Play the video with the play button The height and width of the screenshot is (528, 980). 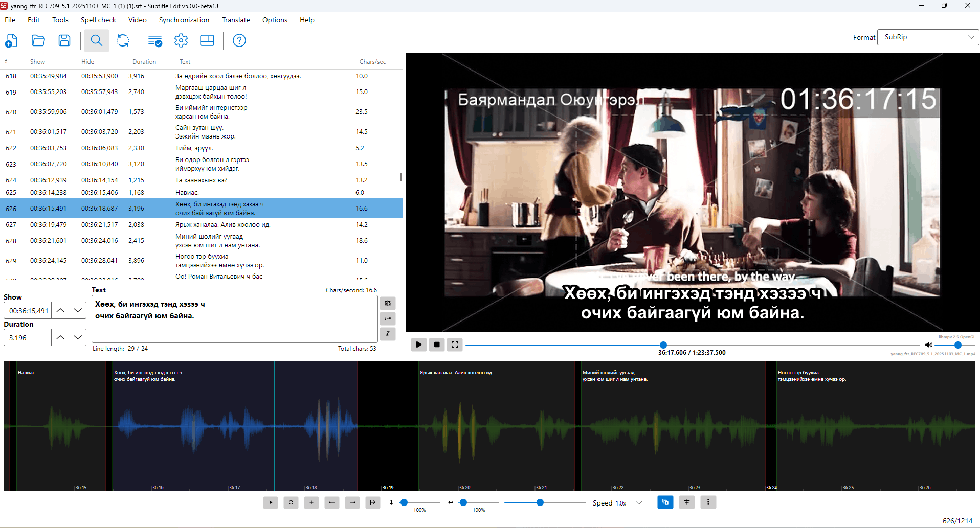coord(418,345)
